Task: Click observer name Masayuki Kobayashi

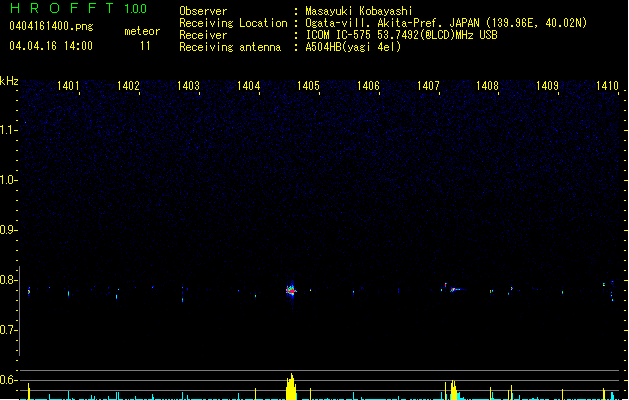Action: pyautogui.click(x=359, y=11)
